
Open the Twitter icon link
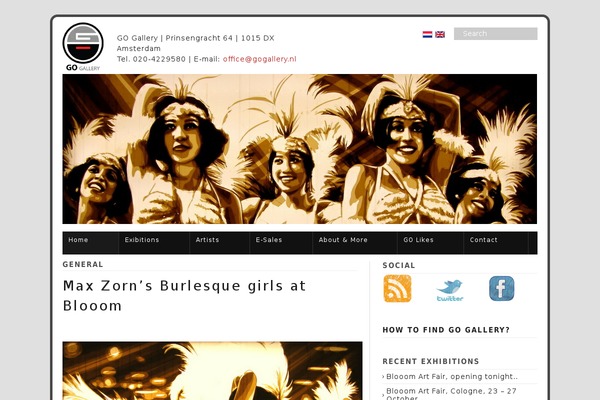(450, 290)
